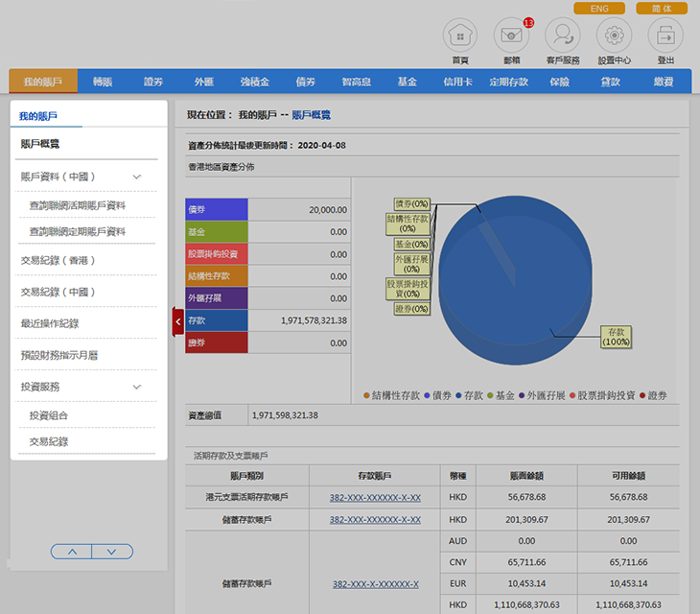Open the 首頁 home icon
The height and width of the screenshot is (614, 700).
pos(459,35)
